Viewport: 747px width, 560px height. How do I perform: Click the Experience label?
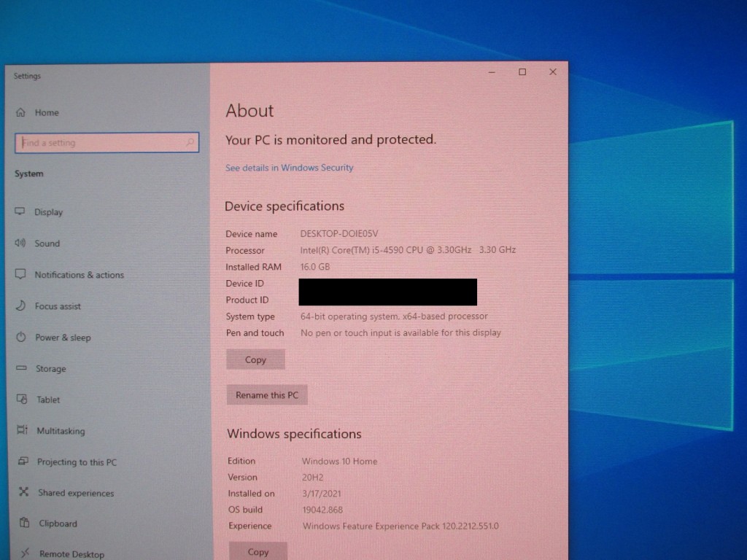[x=250, y=526]
